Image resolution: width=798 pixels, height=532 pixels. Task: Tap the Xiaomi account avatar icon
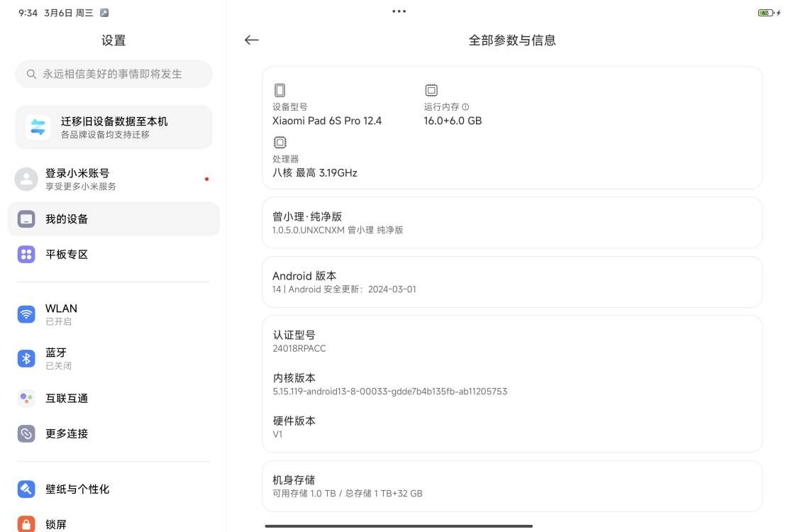(x=26, y=179)
